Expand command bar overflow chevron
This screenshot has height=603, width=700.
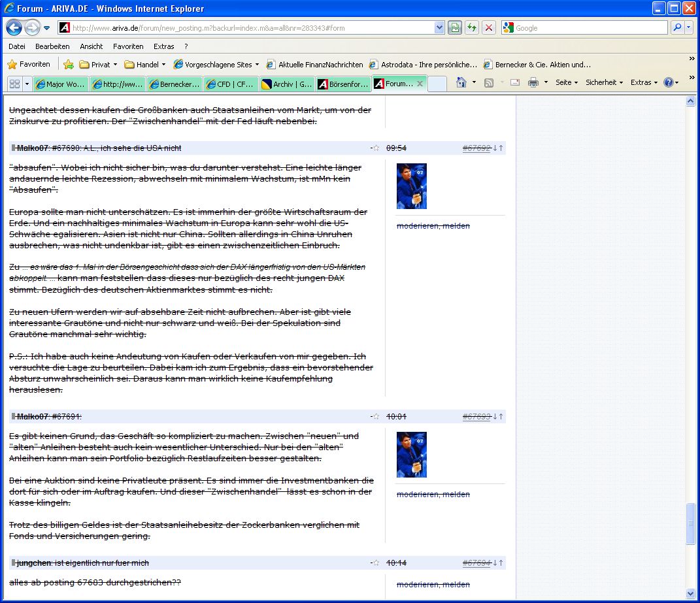692,77
